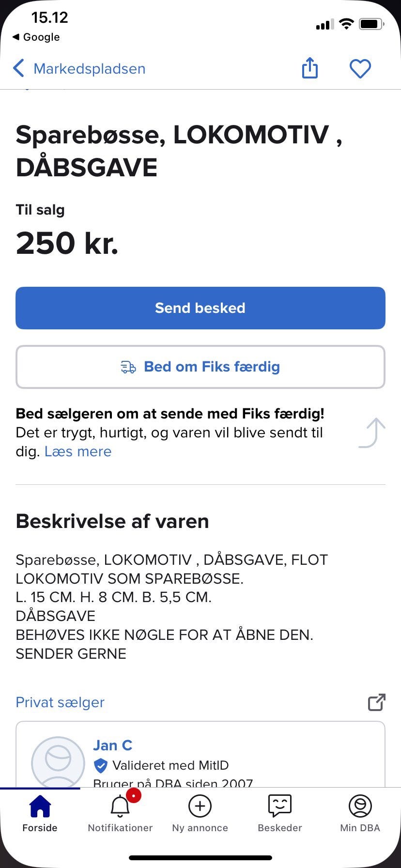The width and height of the screenshot is (401, 868).
Task: Favorite this listing with the heart icon
Action: click(x=360, y=68)
